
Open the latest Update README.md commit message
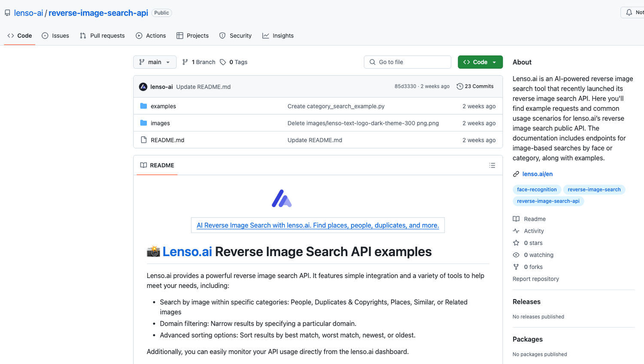203,87
